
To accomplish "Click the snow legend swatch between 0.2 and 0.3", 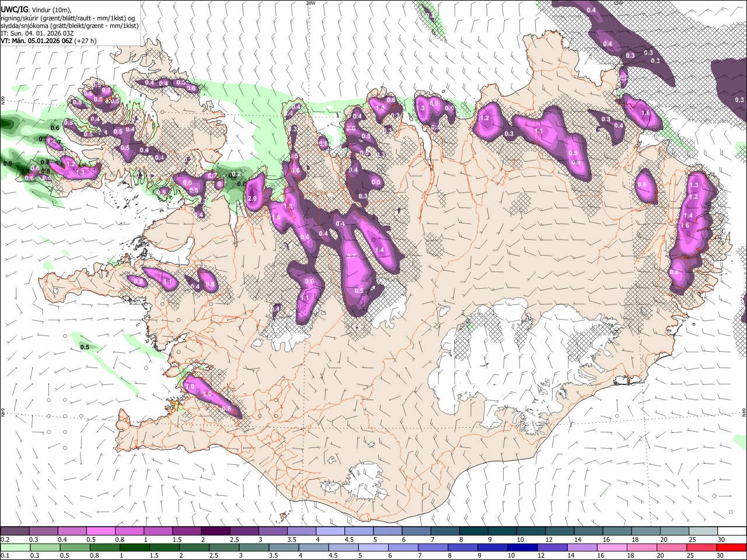I will coord(15,531).
